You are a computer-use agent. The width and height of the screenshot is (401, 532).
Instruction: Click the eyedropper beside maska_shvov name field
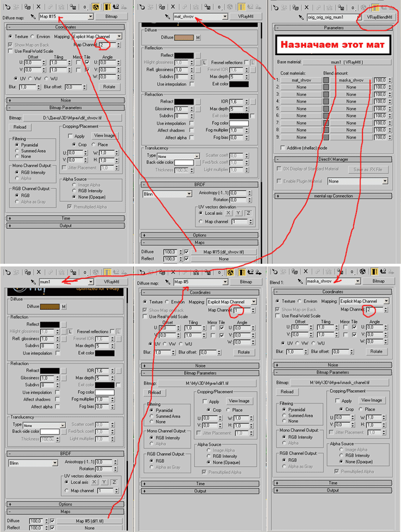300,282
